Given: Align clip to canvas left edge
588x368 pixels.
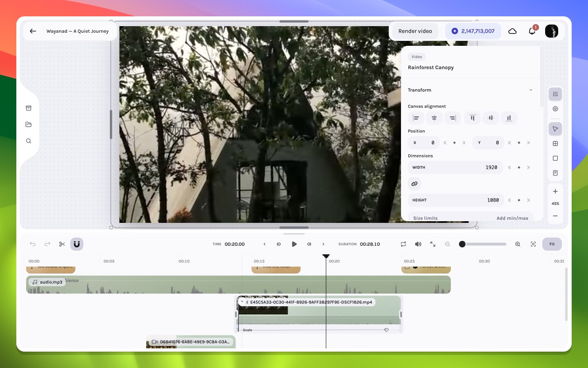Looking at the screenshot, I should (x=416, y=118).
